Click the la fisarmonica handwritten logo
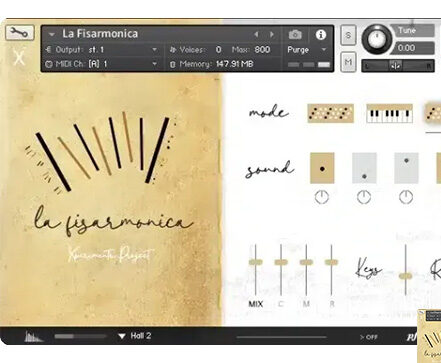This screenshot has height=363, width=441. [113, 221]
